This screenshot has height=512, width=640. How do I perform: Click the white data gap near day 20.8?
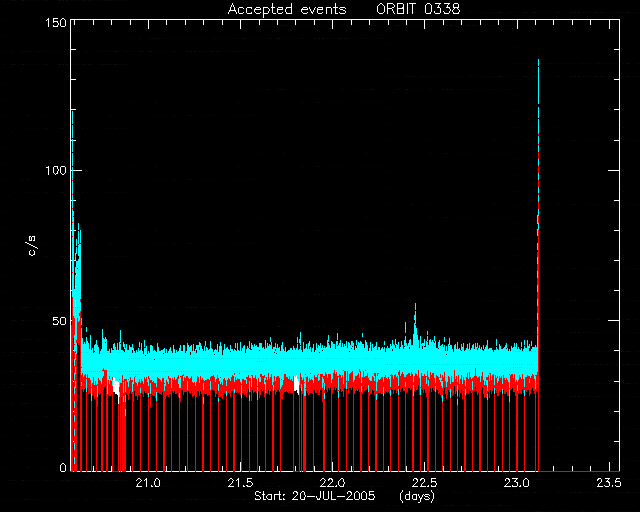pyautogui.click(x=116, y=387)
